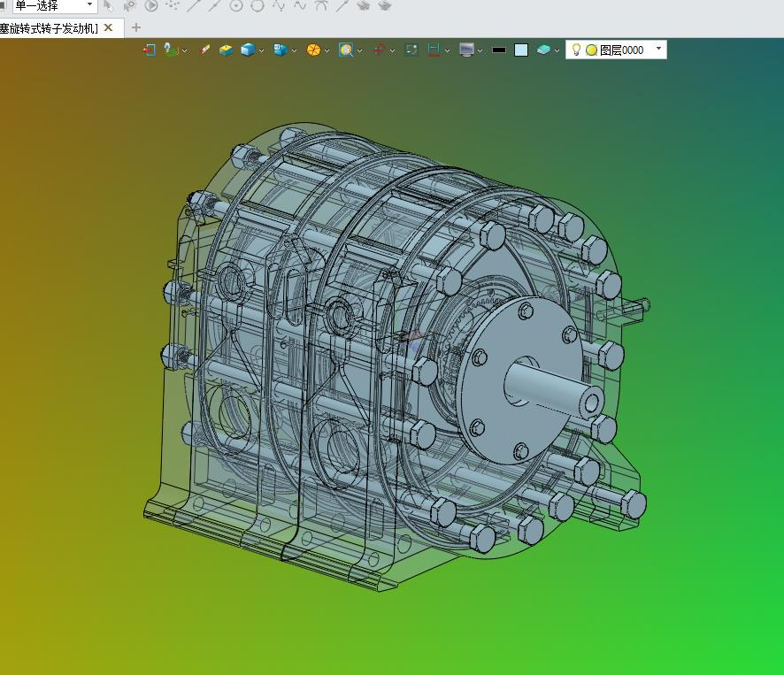Click the circle with center dot icon
This screenshot has width=784, height=675.
point(236,5)
